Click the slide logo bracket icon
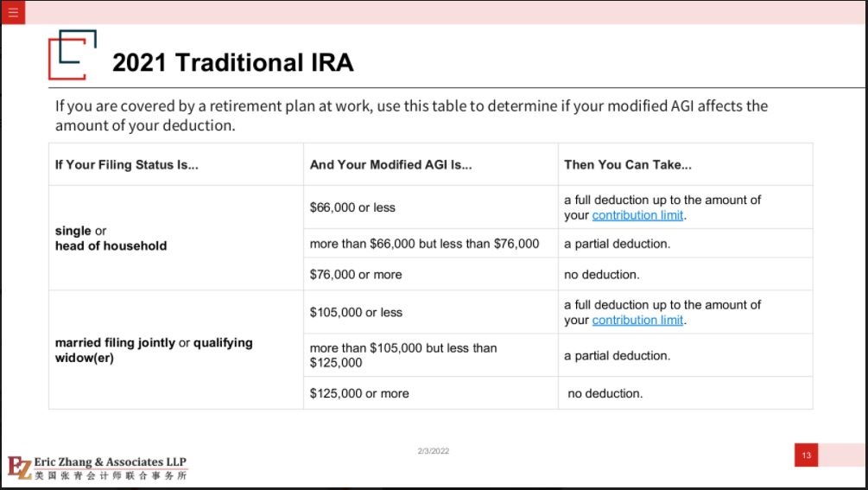The width and height of the screenshot is (868, 490). pyautogui.click(x=73, y=54)
